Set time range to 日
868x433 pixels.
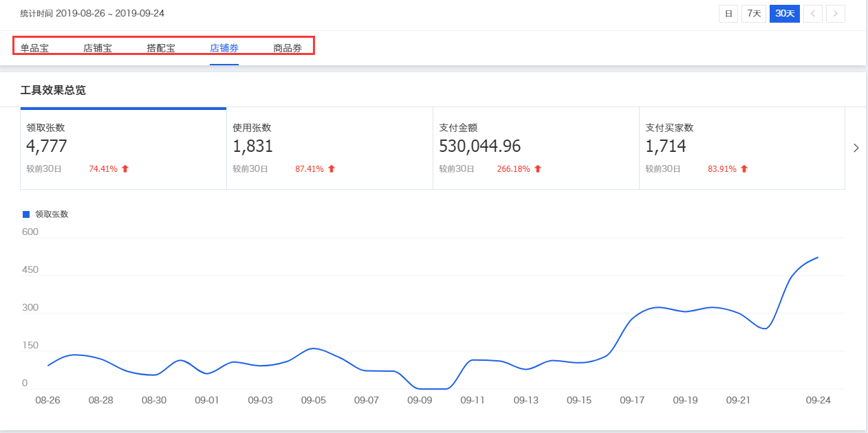pos(728,14)
